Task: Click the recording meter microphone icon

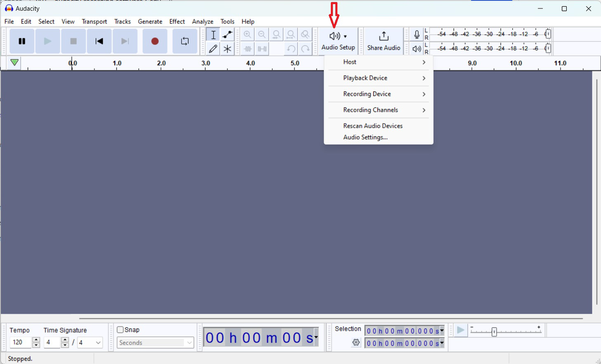Action: click(416, 34)
